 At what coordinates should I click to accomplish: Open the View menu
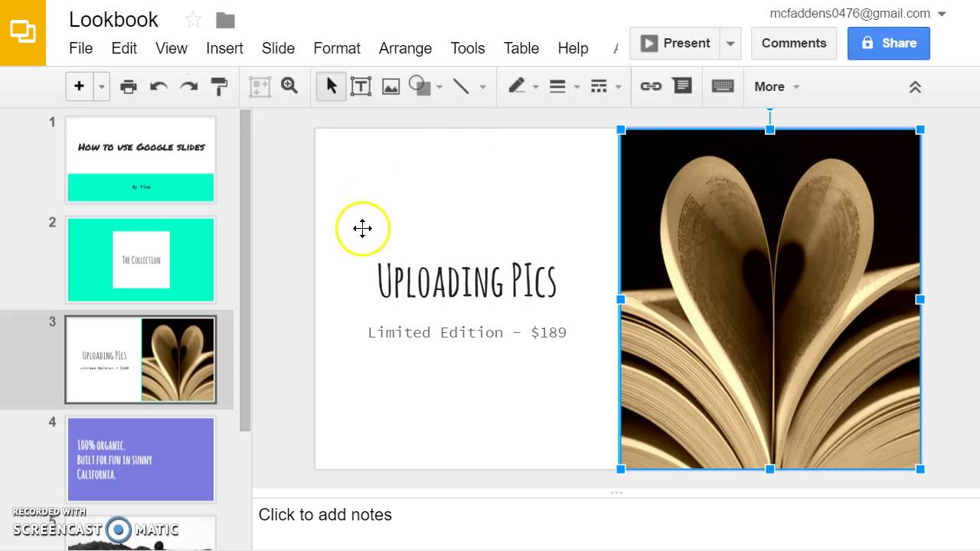click(171, 48)
